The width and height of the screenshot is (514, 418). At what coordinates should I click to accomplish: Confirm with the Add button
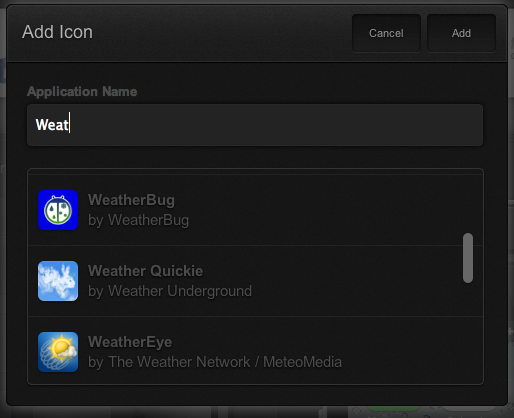click(461, 33)
